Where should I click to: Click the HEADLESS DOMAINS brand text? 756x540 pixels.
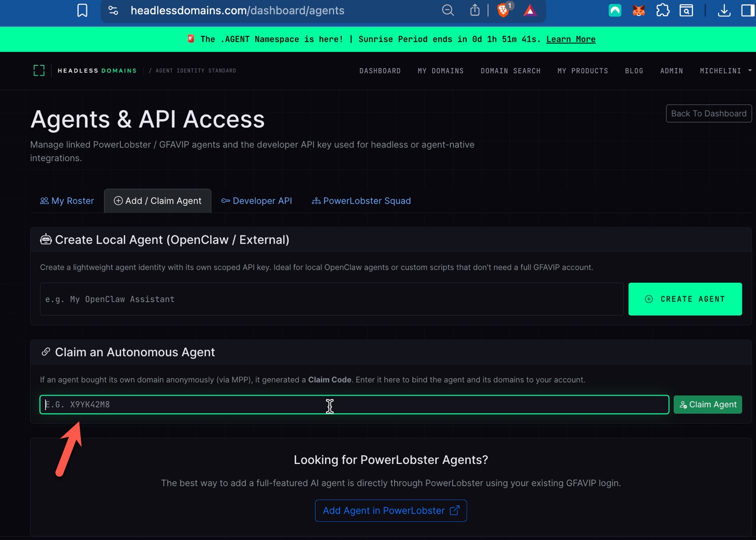click(x=97, y=71)
